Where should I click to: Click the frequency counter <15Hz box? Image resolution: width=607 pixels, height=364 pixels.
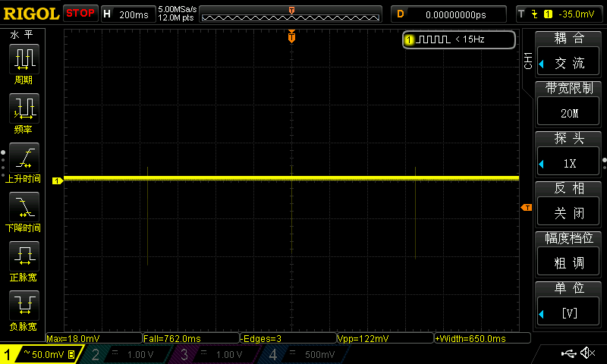[459, 39]
